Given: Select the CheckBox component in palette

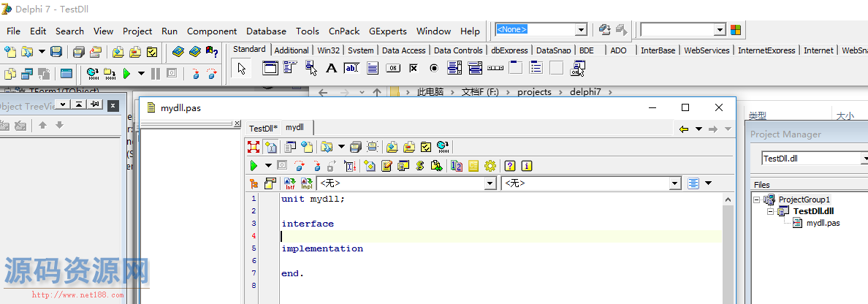Looking at the screenshot, I should (414, 68).
